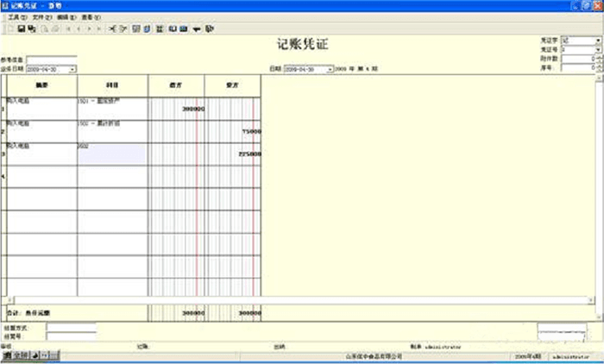Click the blank new voucher icon
Screen dimensions: 604x364
coord(9,28)
